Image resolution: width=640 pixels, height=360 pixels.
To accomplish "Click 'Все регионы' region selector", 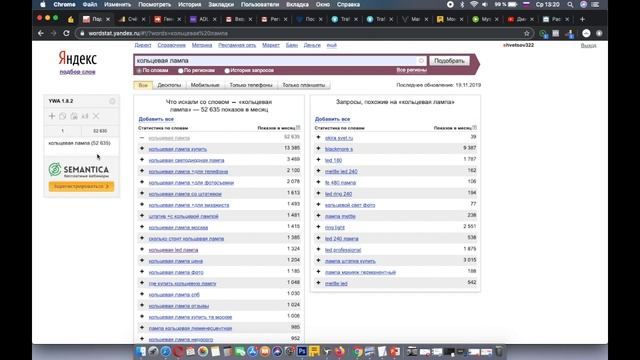I will click(x=411, y=70).
